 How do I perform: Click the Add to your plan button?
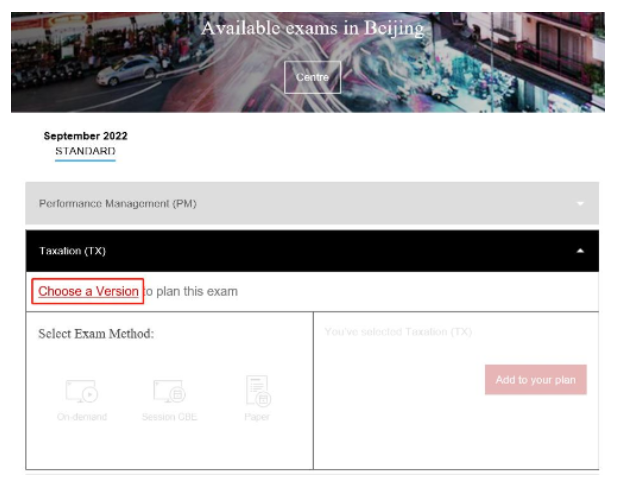[x=535, y=380]
